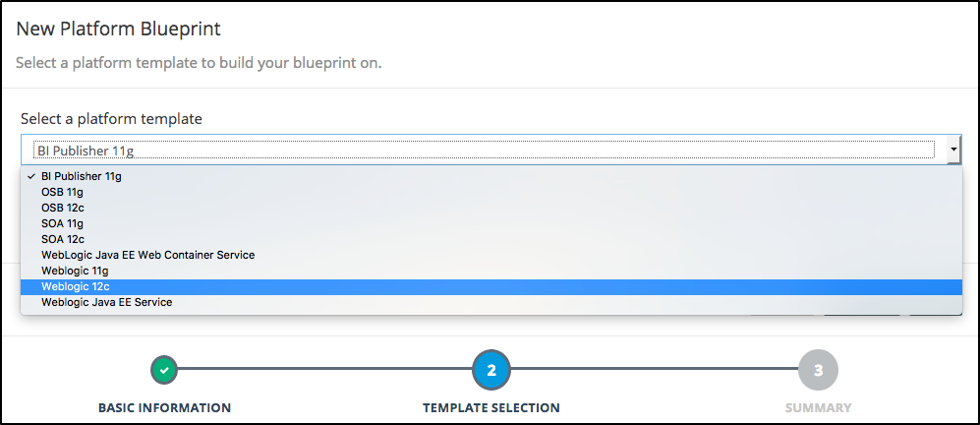Select the highlighted Weblogic 12c option
The image size is (980, 425).
75,286
